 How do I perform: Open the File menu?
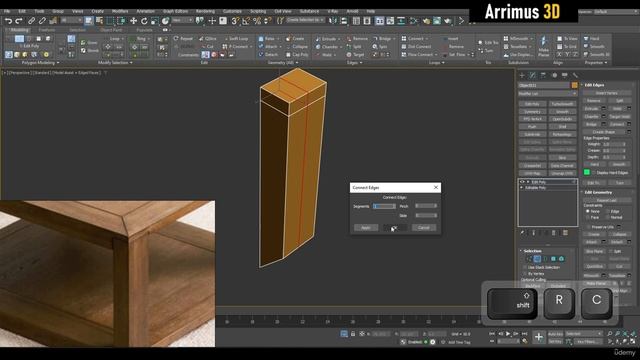(x=7, y=11)
